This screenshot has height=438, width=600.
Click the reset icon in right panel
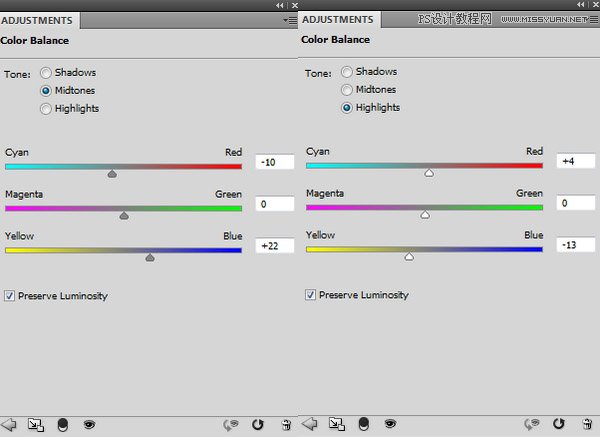coord(557,424)
